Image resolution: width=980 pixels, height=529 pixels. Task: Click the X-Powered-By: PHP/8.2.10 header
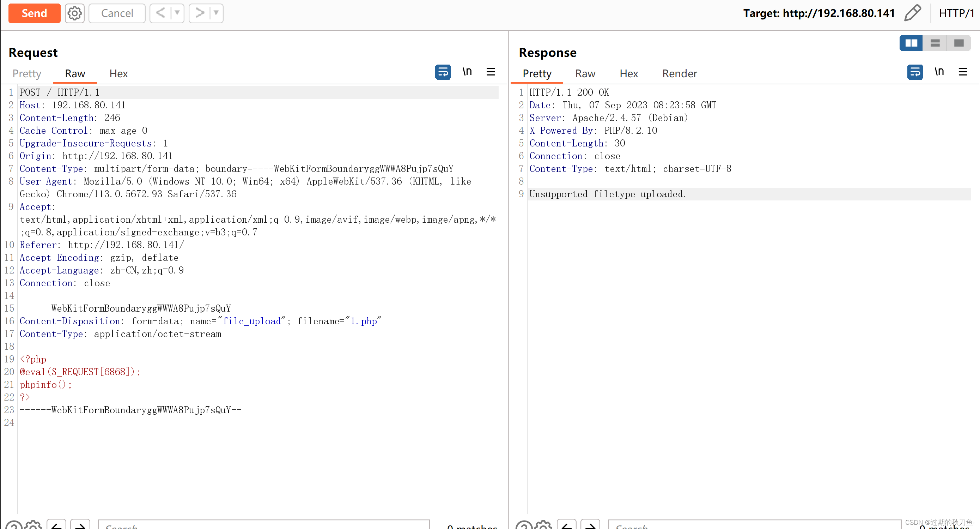click(x=593, y=131)
